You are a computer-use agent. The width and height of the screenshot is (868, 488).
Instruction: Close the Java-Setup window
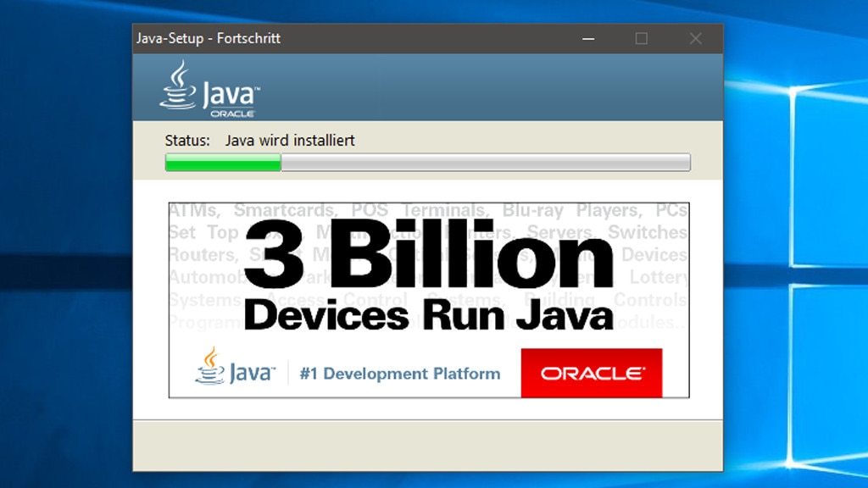pyautogui.click(x=696, y=39)
